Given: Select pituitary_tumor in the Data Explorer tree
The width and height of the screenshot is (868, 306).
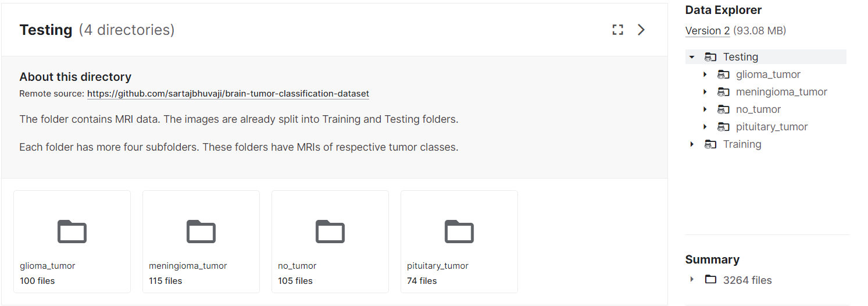Looking at the screenshot, I should 771,127.
